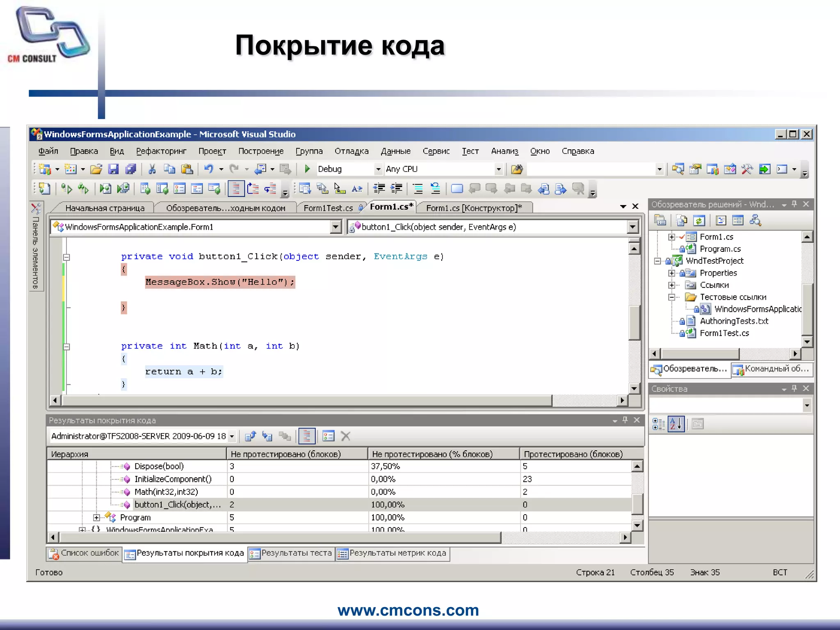Toggle bookmark icon in text toolbar
Screen dimensions: 840x630
pyautogui.click(x=457, y=189)
